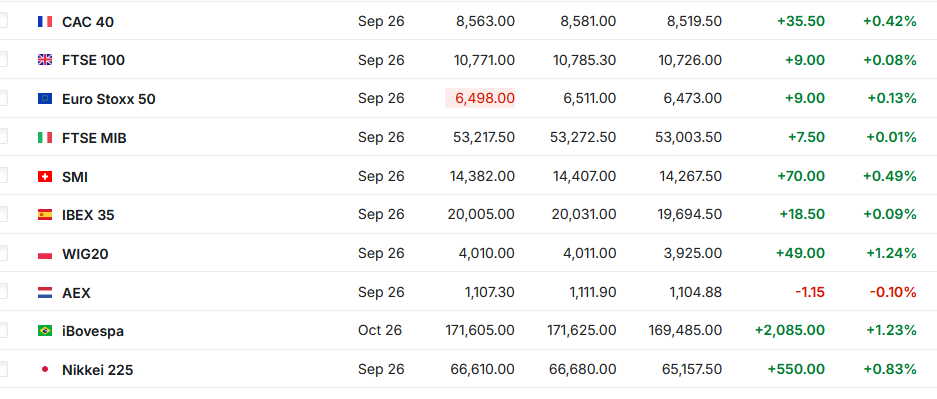Click the French flag icon beside CAC 40

[45, 22]
